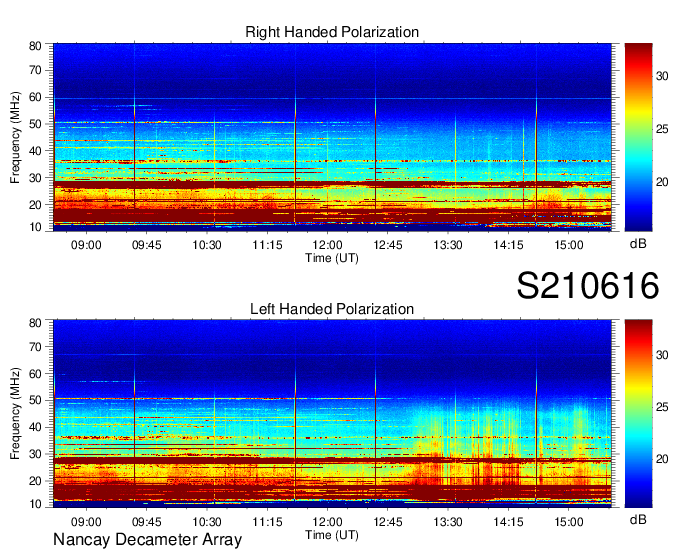This screenshot has width=680, height=552.
Task: Select the 10 MHz tick on right-handed plot
Action: coord(35,227)
